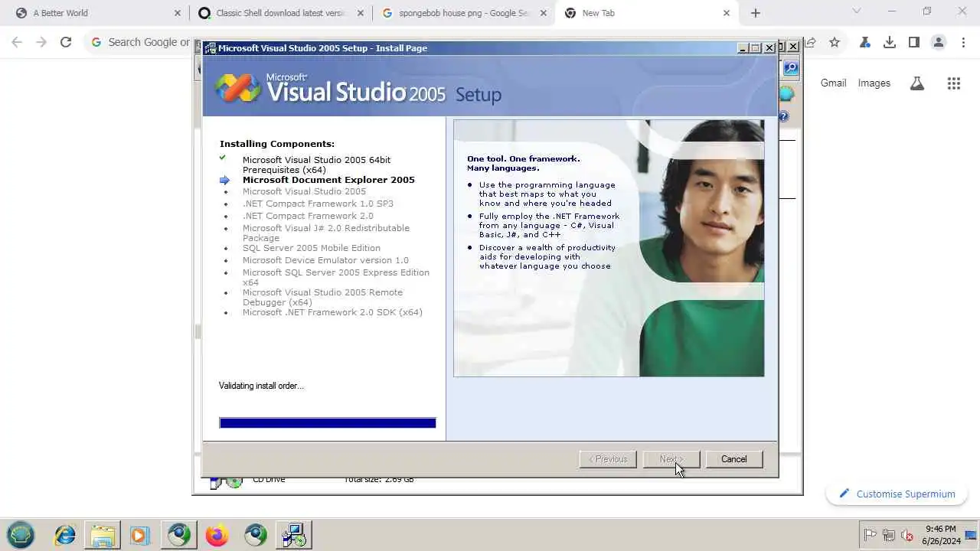Viewport: 980px width, 551px height.
Task: Open Windows Media Player taskbar icon
Action: (x=140, y=535)
